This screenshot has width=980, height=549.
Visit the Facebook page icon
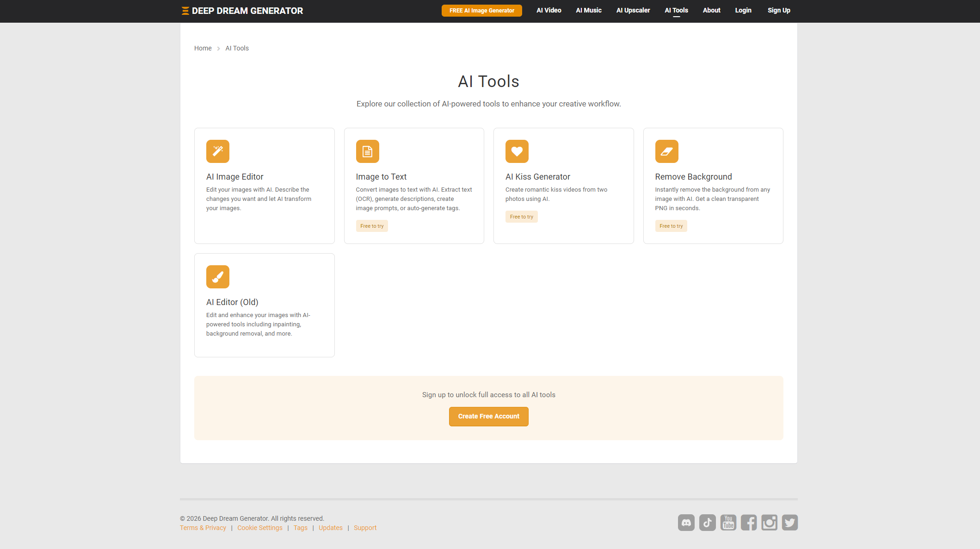(x=749, y=523)
